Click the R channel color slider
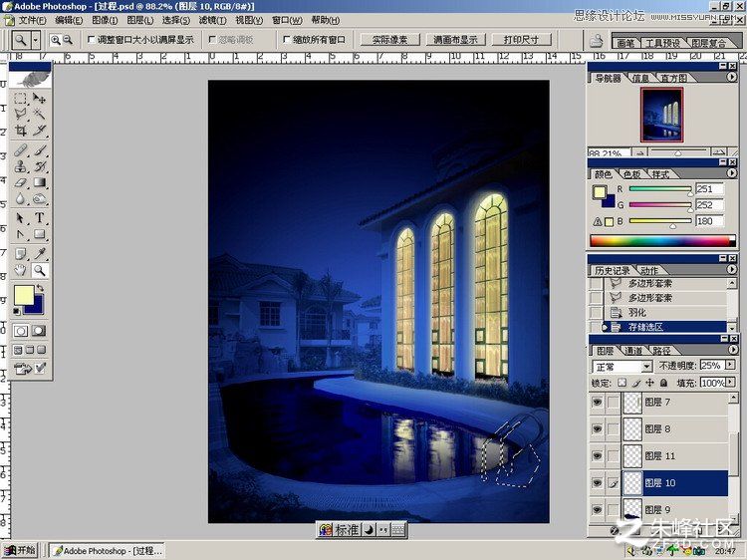The height and width of the screenshot is (560, 747). pos(660,189)
